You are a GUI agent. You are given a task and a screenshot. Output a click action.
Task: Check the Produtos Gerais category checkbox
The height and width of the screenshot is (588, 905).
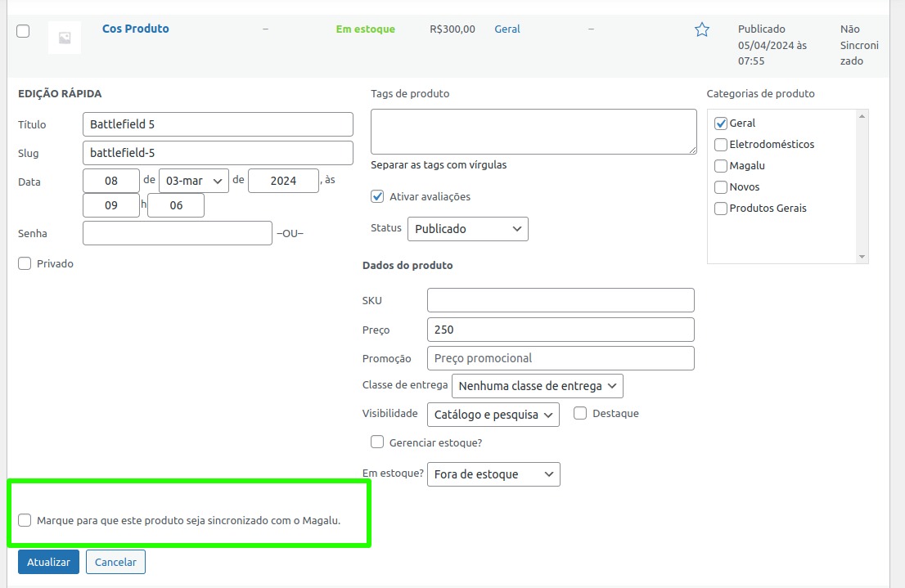click(721, 209)
